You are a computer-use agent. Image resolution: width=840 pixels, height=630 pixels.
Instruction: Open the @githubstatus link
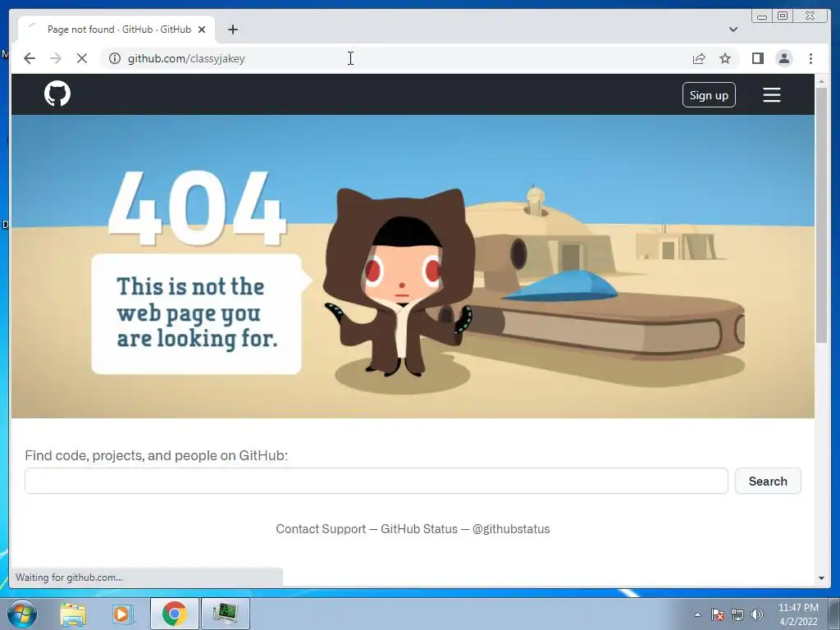[x=510, y=529]
